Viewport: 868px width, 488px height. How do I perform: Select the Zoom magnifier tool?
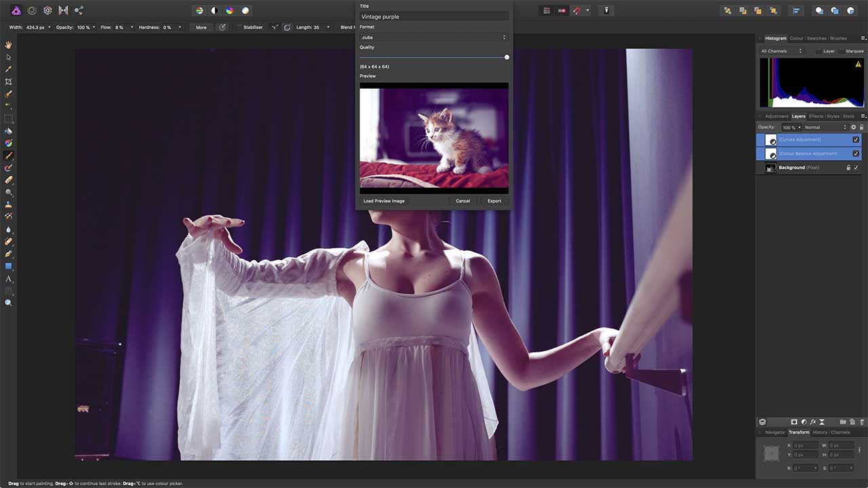click(x=9, y=303)
